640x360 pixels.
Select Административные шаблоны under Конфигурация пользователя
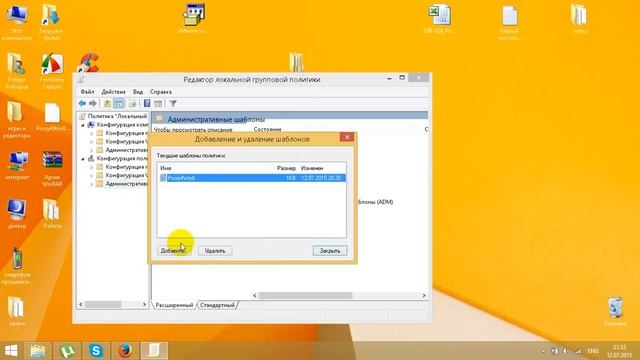127,184
